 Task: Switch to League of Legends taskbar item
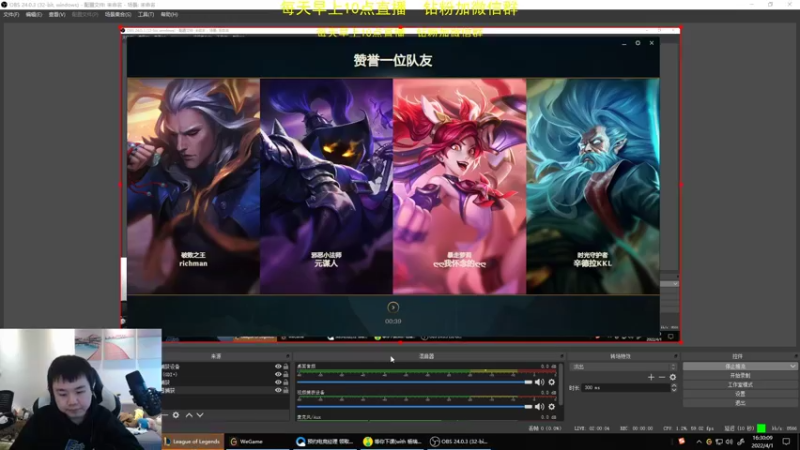pyautogui.click(x=193, y=441)
